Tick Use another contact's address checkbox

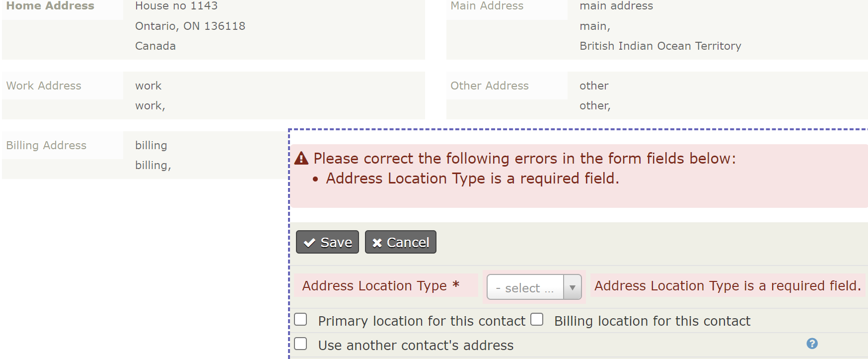click(300, 344)
